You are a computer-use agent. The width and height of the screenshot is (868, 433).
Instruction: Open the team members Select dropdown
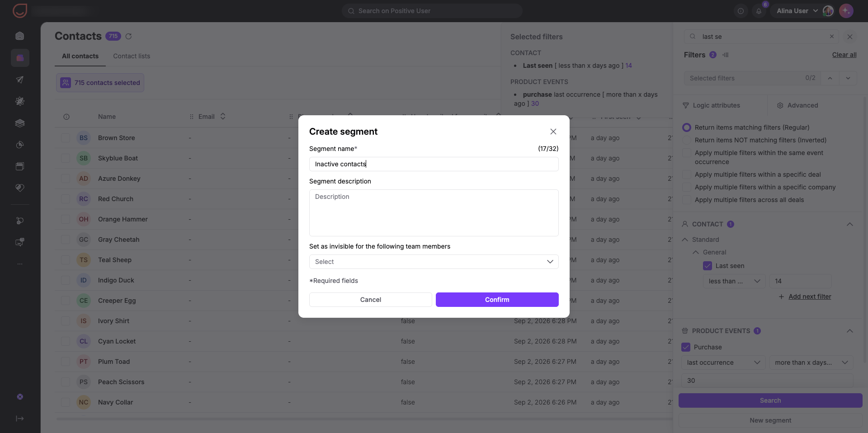pos(434,262)
